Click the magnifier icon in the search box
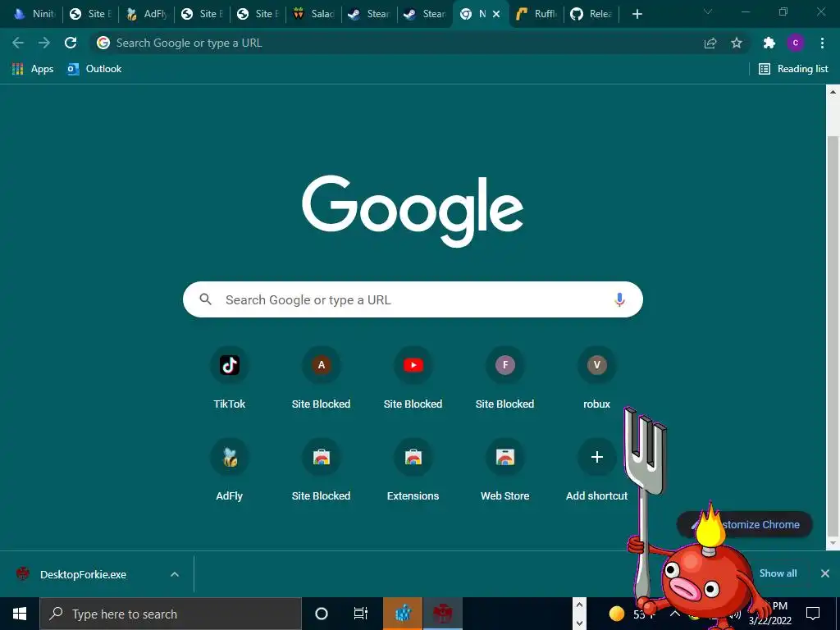This screenshot has height=630, width=840. tap(206, 299)
